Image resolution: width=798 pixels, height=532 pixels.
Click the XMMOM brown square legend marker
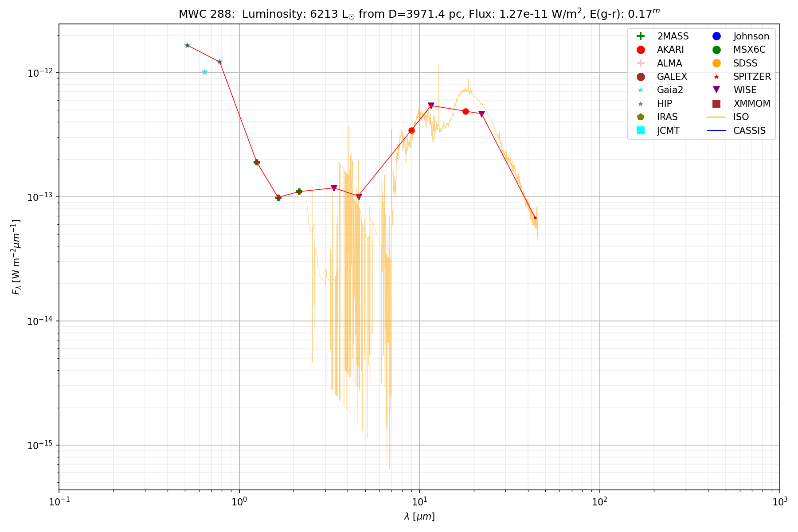click(x=716, y=104)
